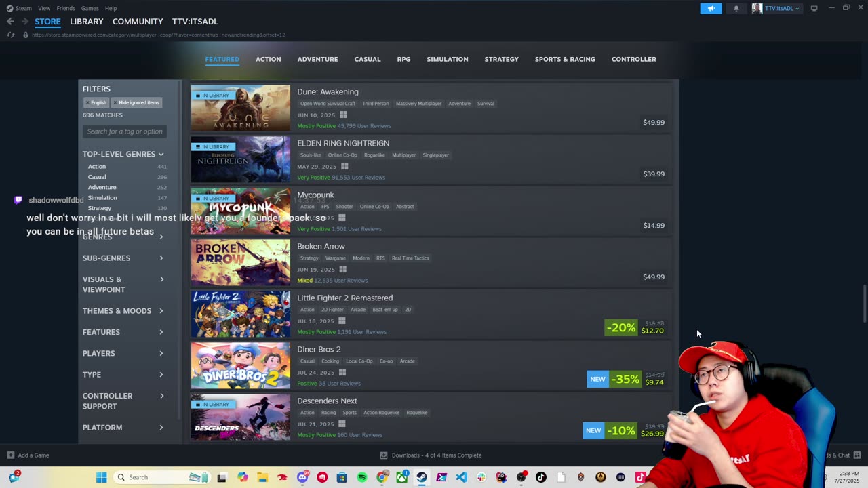Open the Big Picture mode monitor icon

pos(814,8)
